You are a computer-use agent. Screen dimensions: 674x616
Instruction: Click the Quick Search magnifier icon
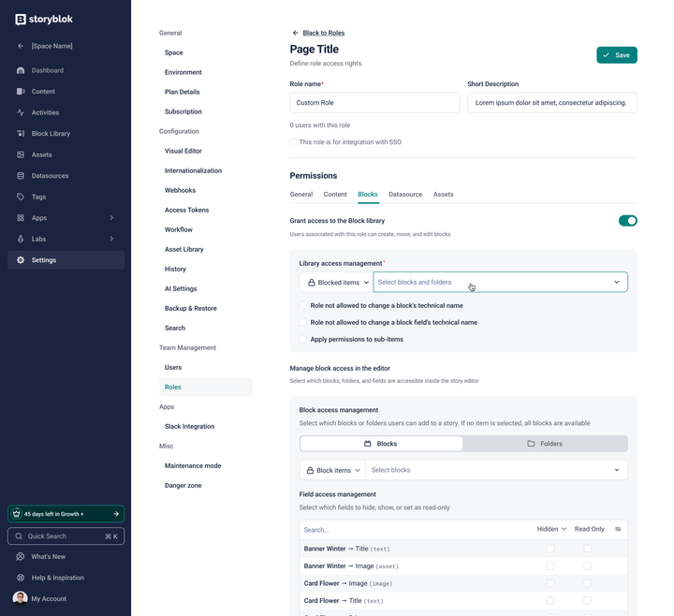pyautogui.click(x=19, y=536)
